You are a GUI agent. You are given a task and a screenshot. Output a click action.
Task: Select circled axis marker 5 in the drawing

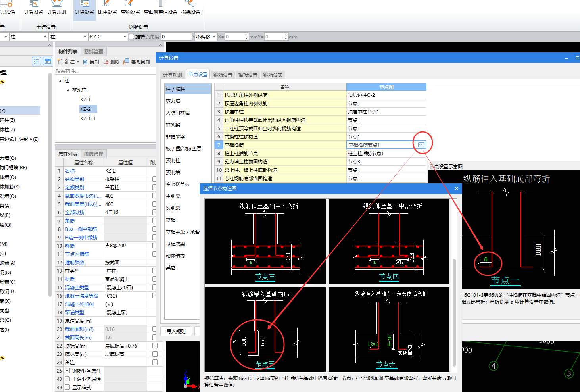[x=569, y=373]
